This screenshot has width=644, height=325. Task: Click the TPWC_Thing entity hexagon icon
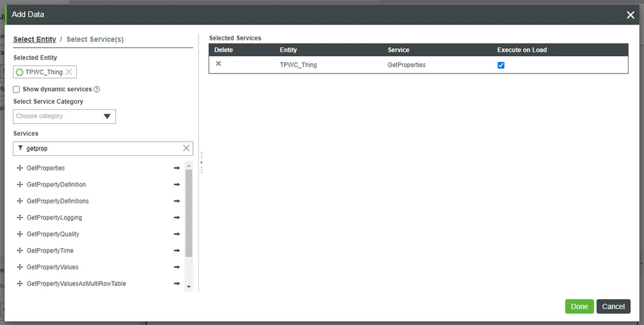(x=19, y=72)
